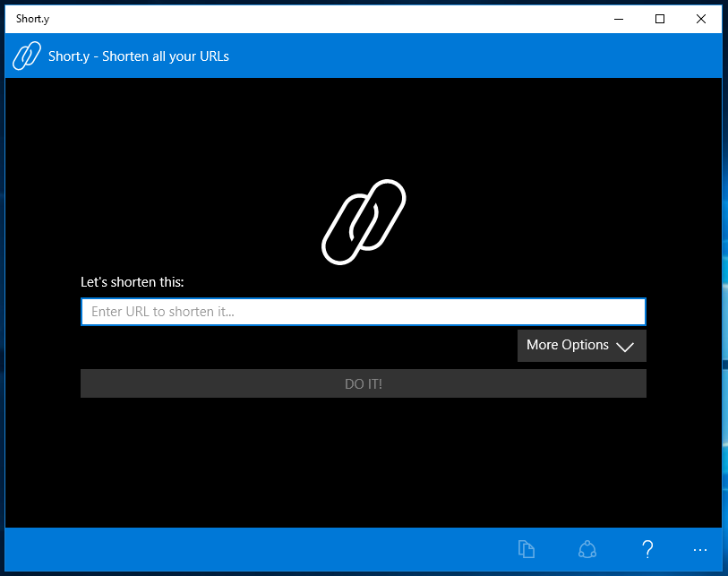
Task: Maximize the Short.y window
Action: coord(660,19)
